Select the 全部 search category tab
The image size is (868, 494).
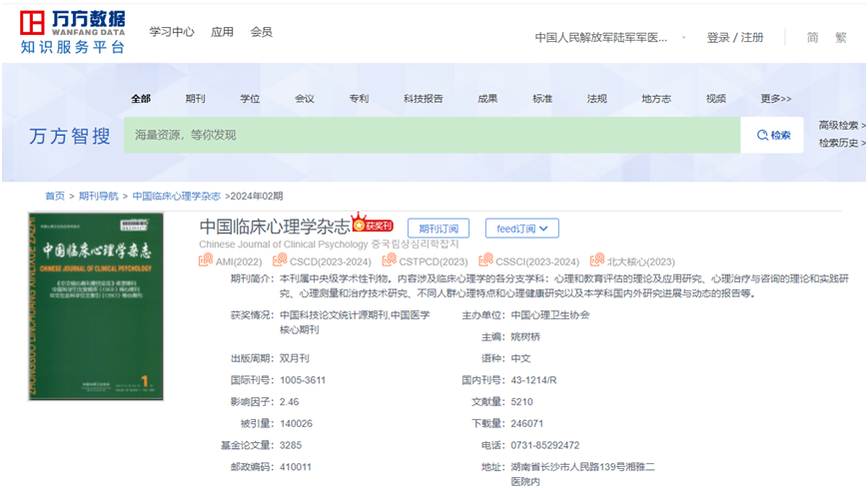141,99
